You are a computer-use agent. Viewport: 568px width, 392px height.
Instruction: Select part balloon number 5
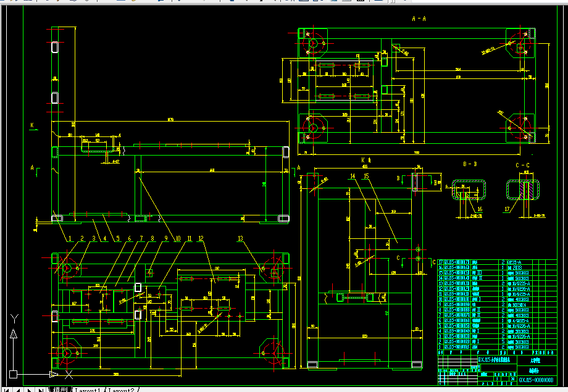[118, 238]
